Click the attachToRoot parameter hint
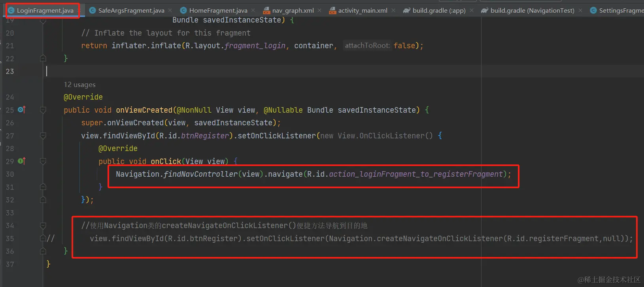 [367, 45]
